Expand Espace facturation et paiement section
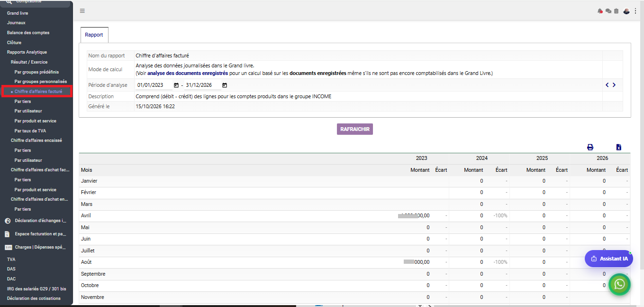The width and height of the screenshot is (644, 307). [40, 234]
